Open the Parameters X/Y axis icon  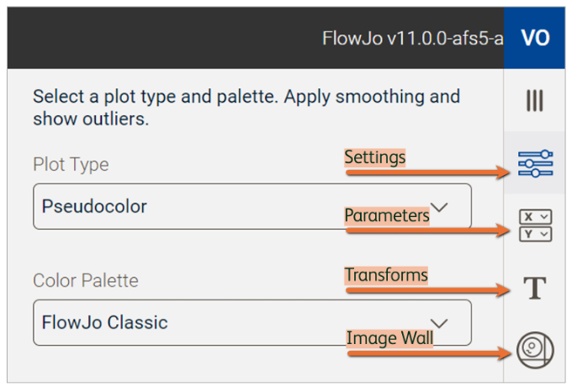(535, 225)
